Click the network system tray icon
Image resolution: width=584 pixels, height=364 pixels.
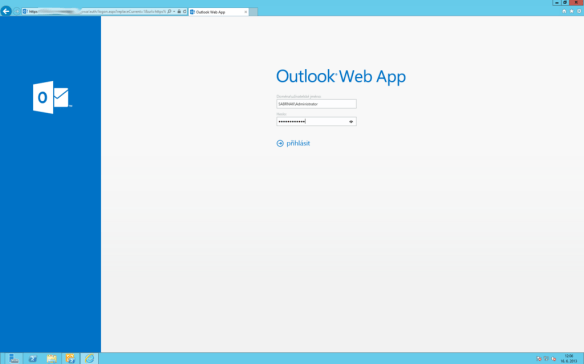546,359
